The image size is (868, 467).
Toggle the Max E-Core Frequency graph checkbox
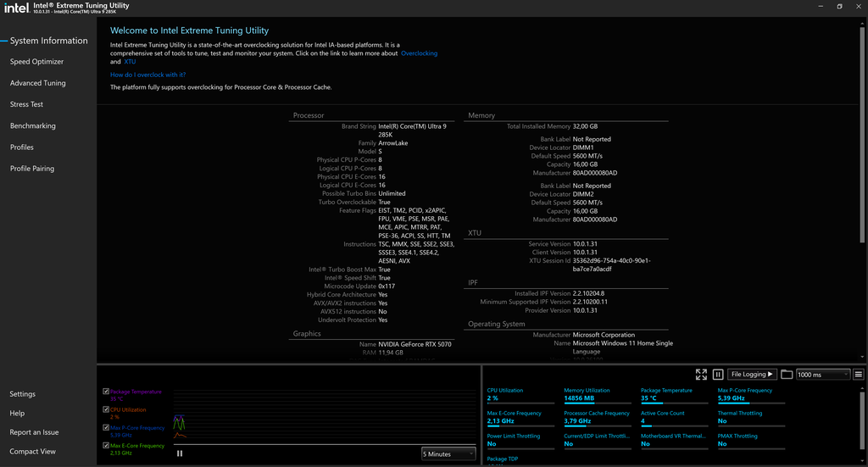pyautogui.click(x=106, y=445)
